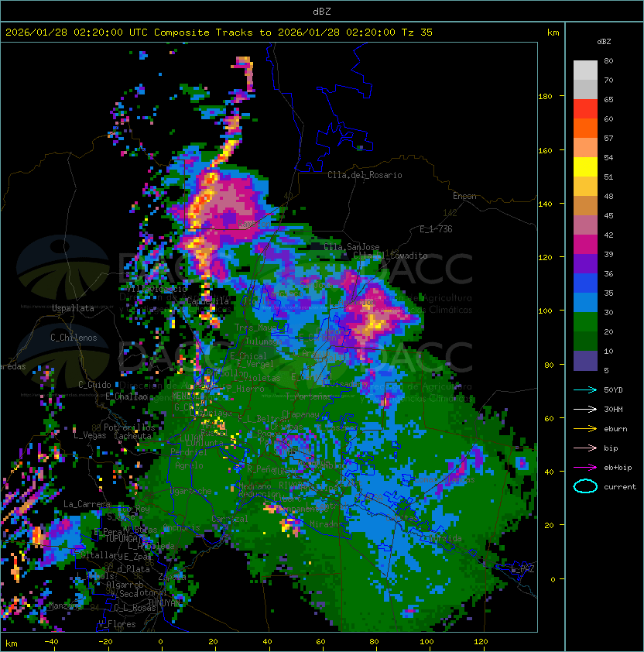Click the 'C_Chilenos' place label
The height and width of the screenshot is (652, 644).
click(x=74, y=338)
